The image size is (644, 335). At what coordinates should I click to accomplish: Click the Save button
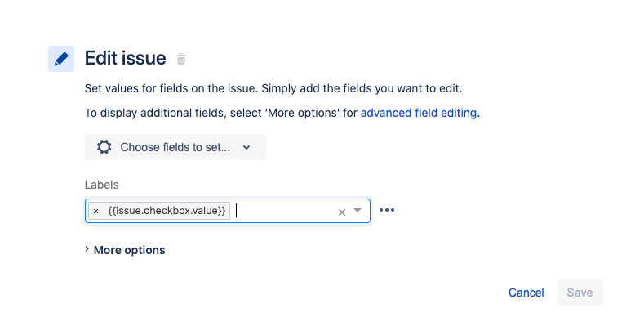pos(580,293)
